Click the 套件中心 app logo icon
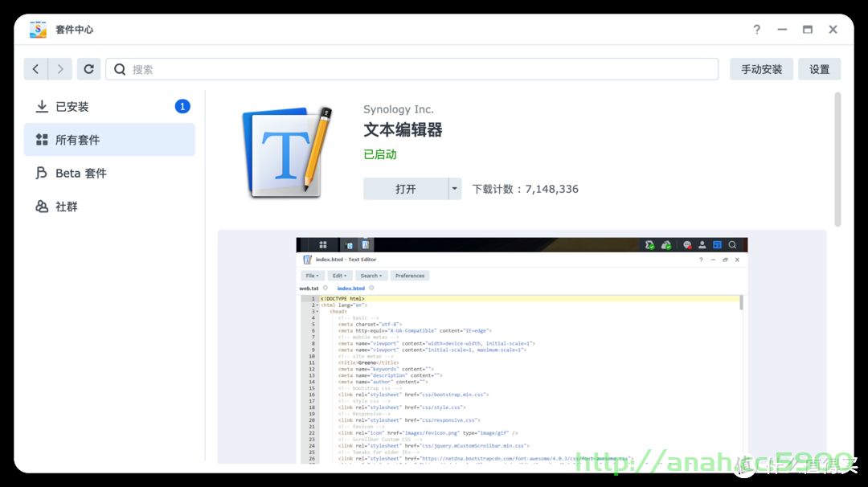The height and width of the screenshot is (487, 868). (38, 29)
